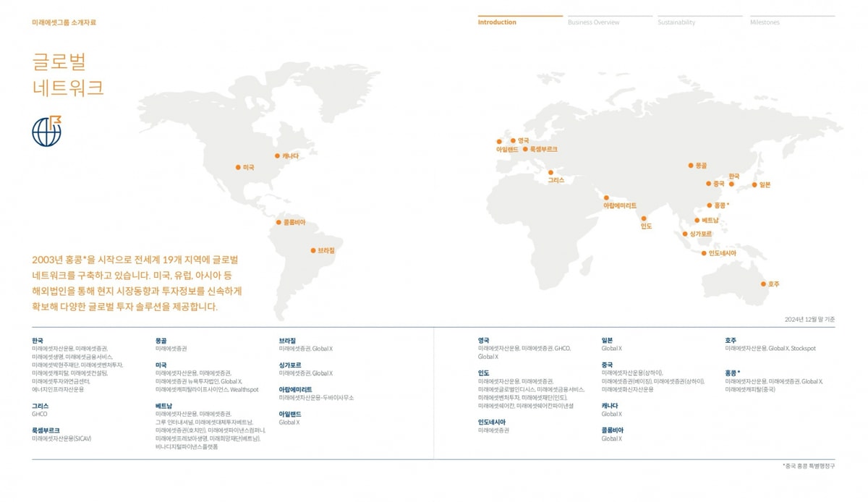Click the 그리스 map marker dot
Screen dimensions: 868x502
click(x=550, y=172)
